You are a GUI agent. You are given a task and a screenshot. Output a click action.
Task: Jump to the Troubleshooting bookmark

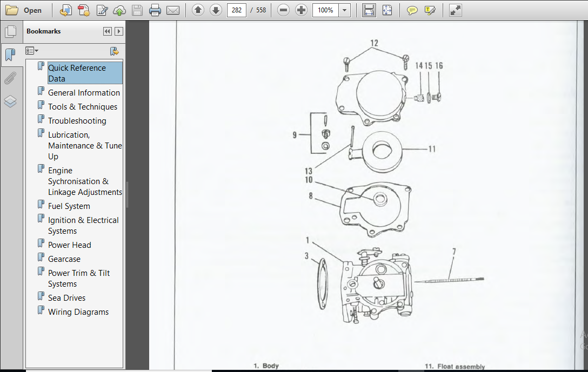click(77, 121)
